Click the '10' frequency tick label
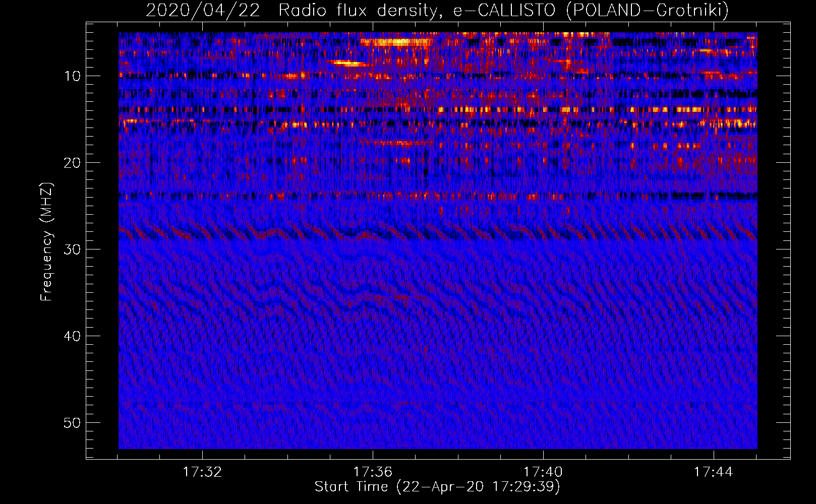 [73, 76]
